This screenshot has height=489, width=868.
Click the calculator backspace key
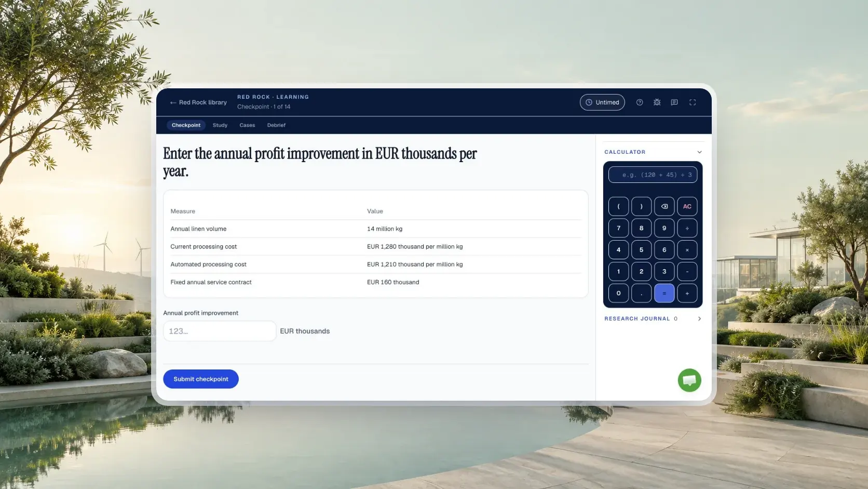[x=664, y=206]
